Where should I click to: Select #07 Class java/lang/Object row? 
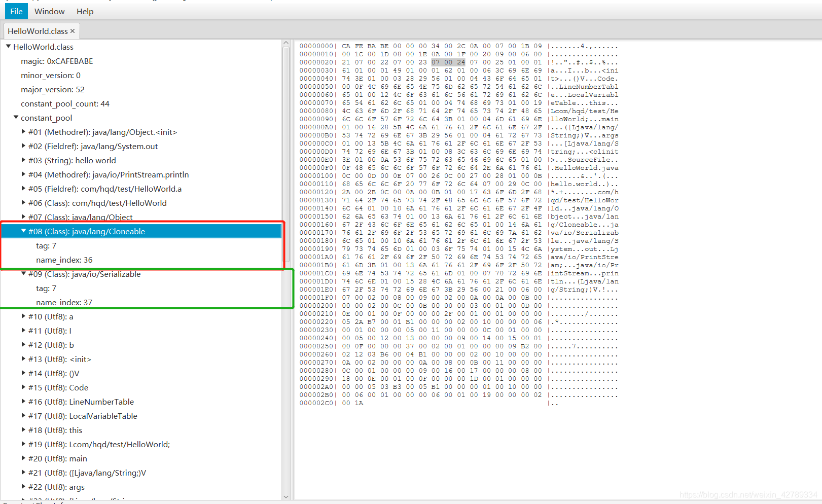141,217
